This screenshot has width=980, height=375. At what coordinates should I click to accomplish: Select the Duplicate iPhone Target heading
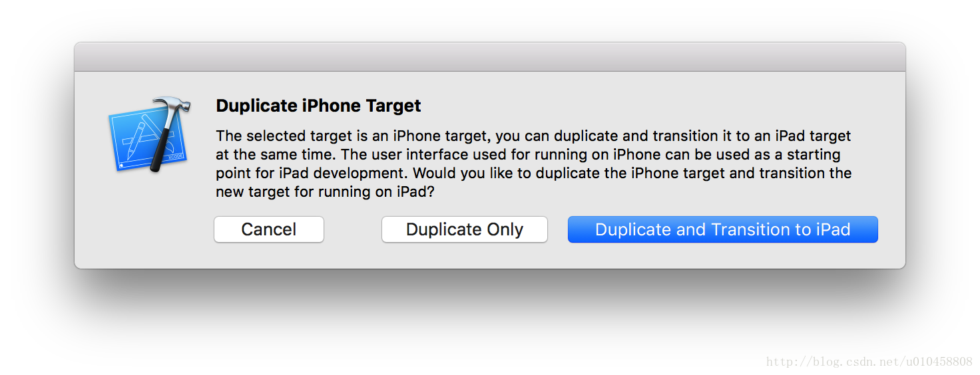coord(319,106)
